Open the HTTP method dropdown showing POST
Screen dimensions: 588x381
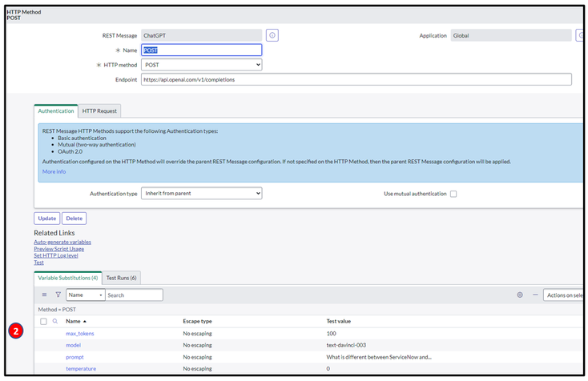tap(201, 65)
